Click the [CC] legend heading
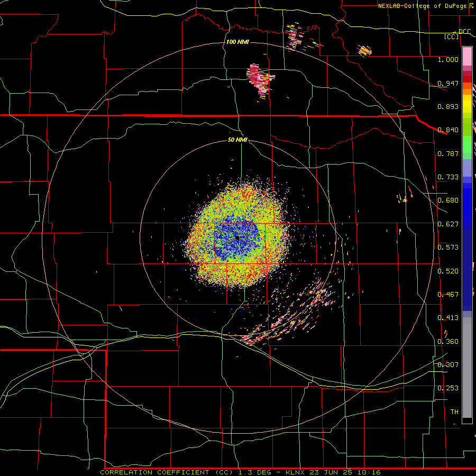 (452, 36)
